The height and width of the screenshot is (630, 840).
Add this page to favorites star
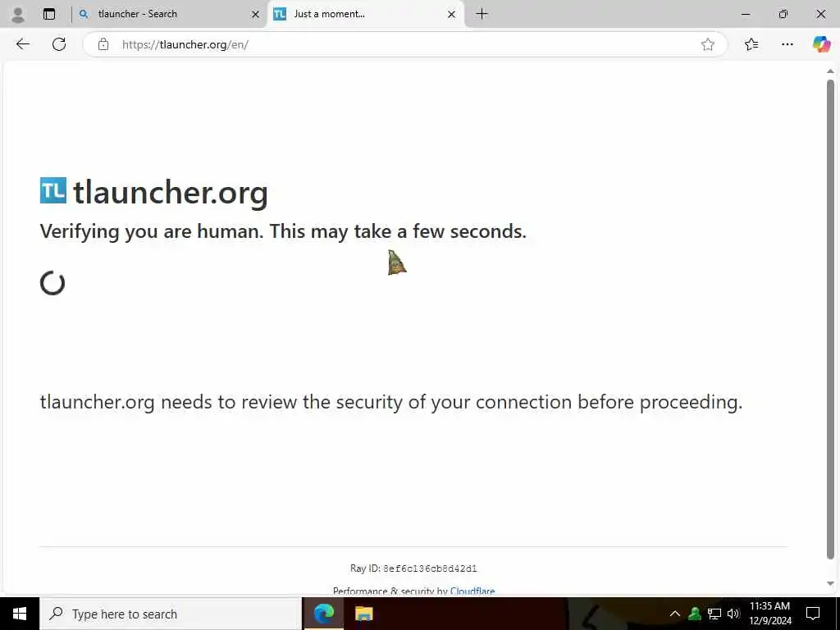coord(708,44)
